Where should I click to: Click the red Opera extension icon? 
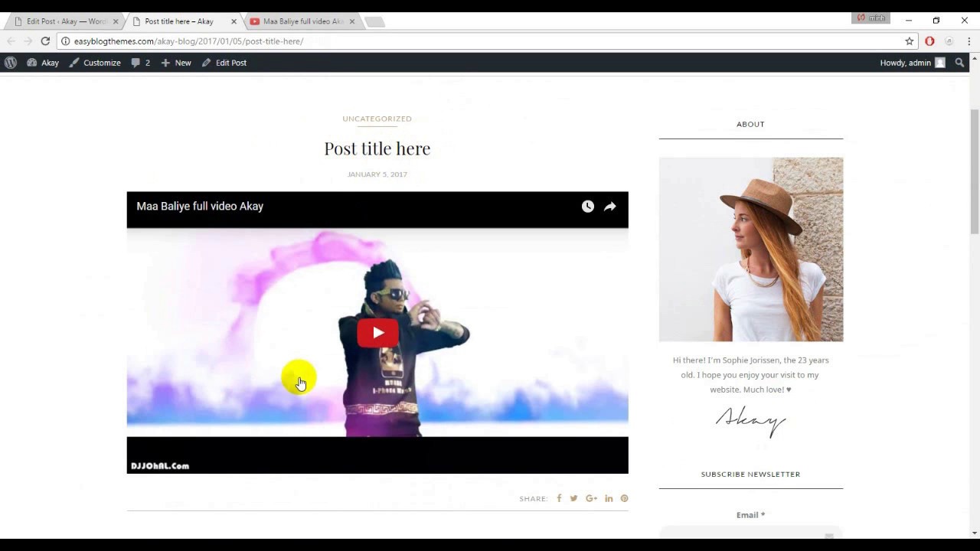[929, 41]
